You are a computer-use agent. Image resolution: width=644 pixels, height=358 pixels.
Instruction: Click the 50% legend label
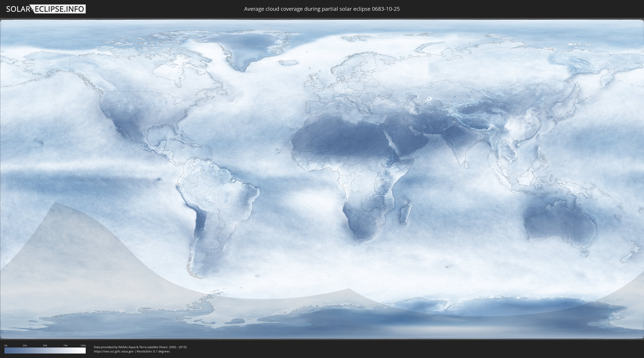(45, 345)
